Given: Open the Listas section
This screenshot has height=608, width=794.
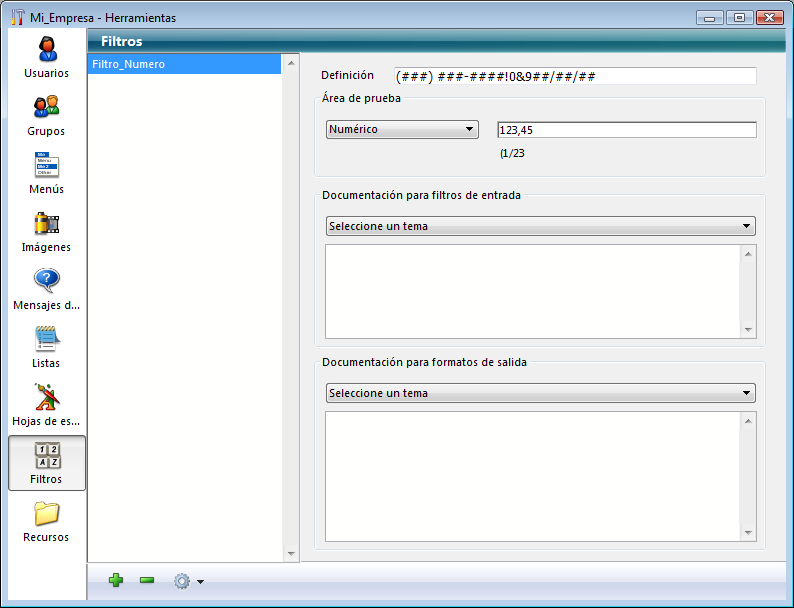Looking at the screenshot, I should click(47, 346).
